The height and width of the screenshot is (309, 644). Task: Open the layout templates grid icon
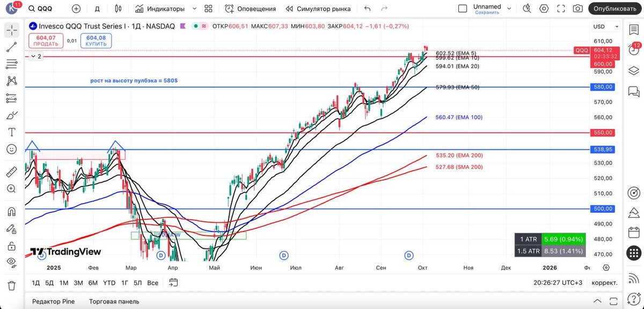coord(208,9)
